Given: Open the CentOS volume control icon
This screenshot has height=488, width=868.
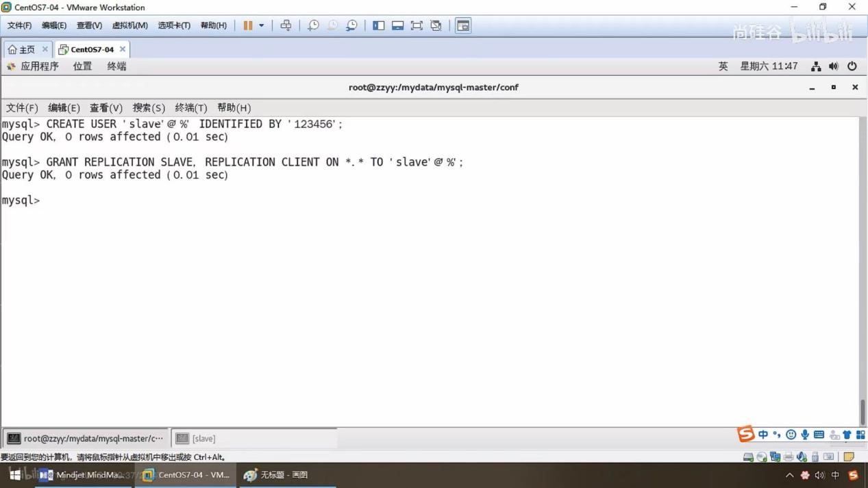Looking at the screenshot, I should [833, 66].
